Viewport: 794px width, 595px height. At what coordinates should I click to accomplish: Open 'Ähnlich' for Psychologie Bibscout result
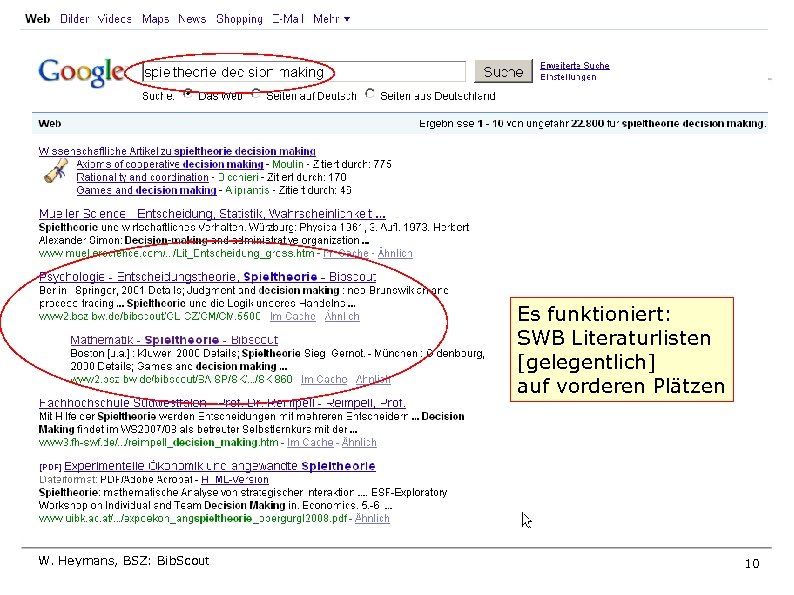coord(342,316)
